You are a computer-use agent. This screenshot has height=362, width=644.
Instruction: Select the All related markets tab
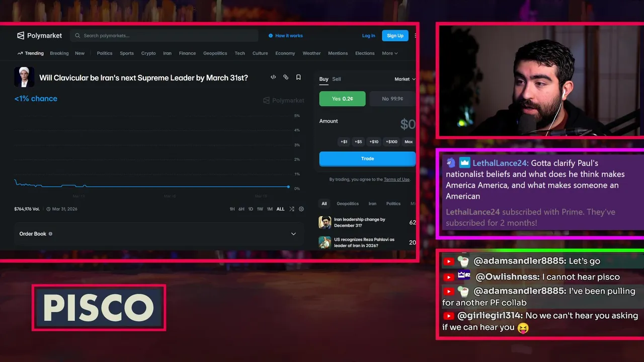coord(324,204)
